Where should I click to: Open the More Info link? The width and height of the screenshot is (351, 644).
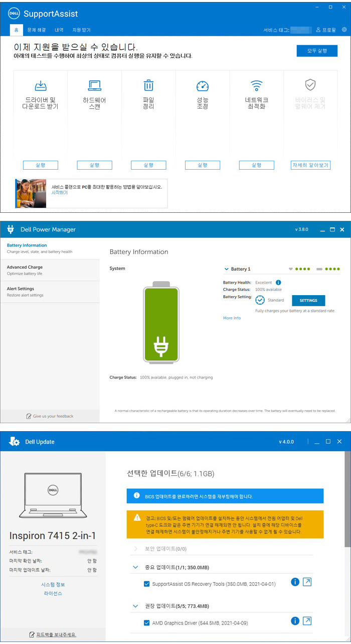click(232, 318)
